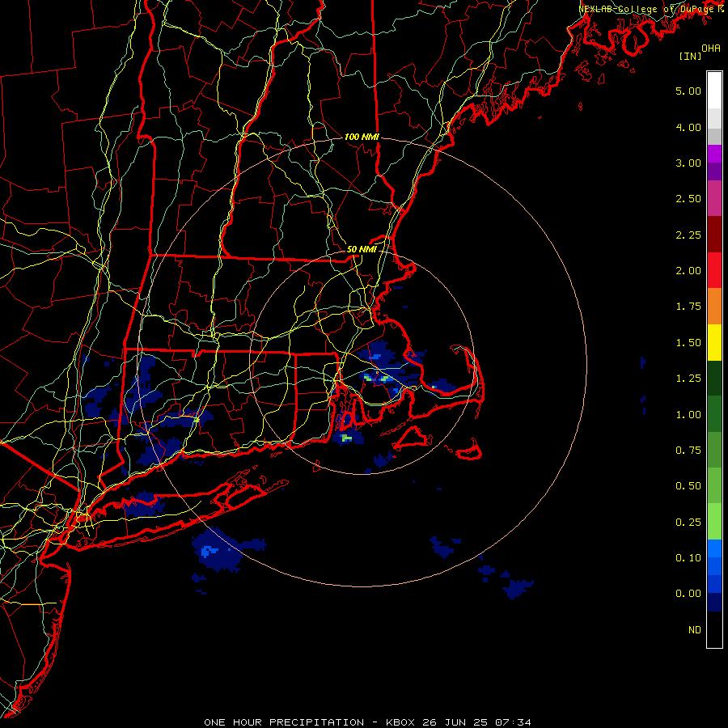The image size is (728, 728).
Task: Click the 3.00 legend value
Action: pyautogui.click(x=688, y=163)
